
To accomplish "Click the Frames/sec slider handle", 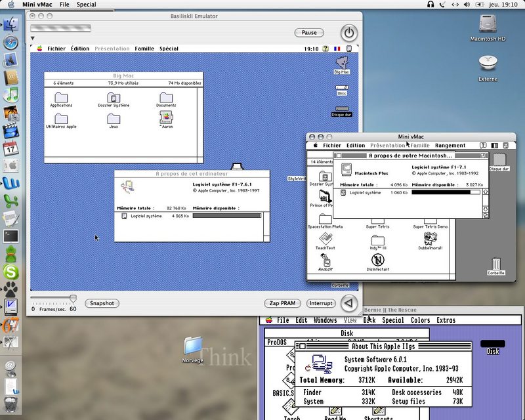I will (x=73, y=299).
